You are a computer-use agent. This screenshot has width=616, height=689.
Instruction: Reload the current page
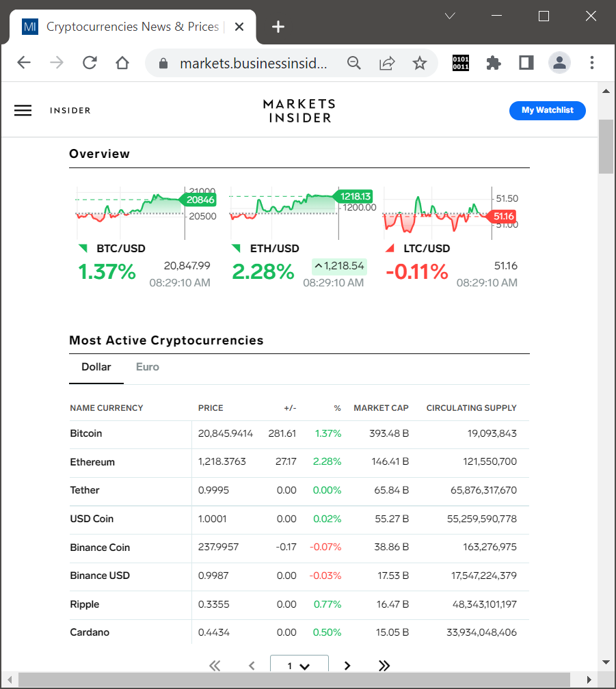pos(90,62)
